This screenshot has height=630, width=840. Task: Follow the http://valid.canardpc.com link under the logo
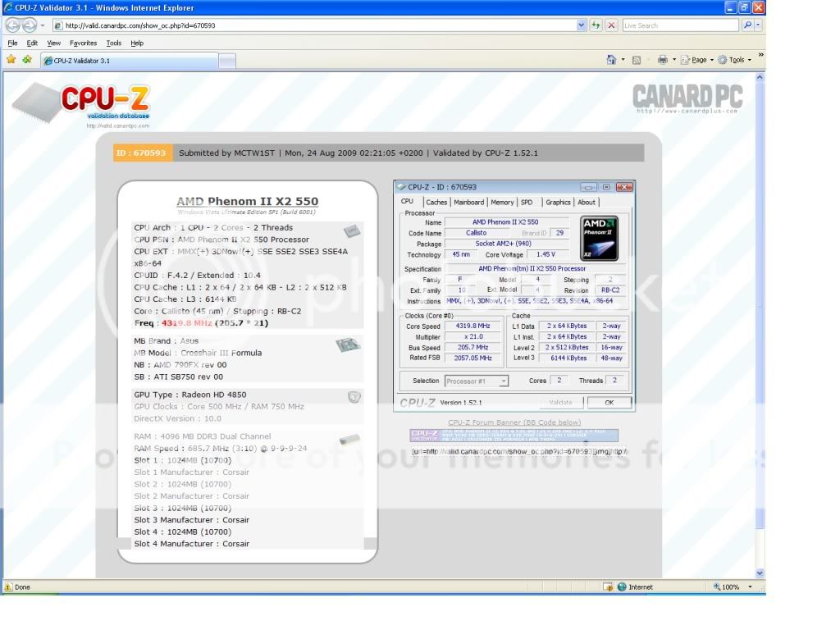118,126
